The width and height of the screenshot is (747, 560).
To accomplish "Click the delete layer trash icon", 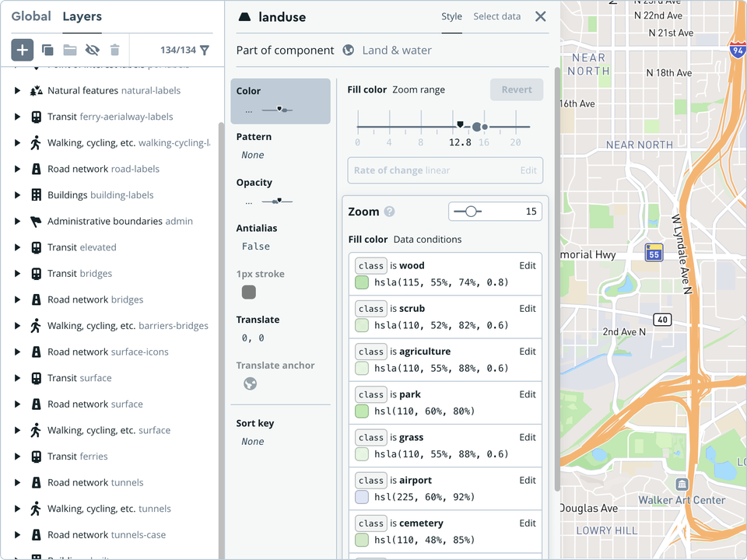I will click(115, 50).
